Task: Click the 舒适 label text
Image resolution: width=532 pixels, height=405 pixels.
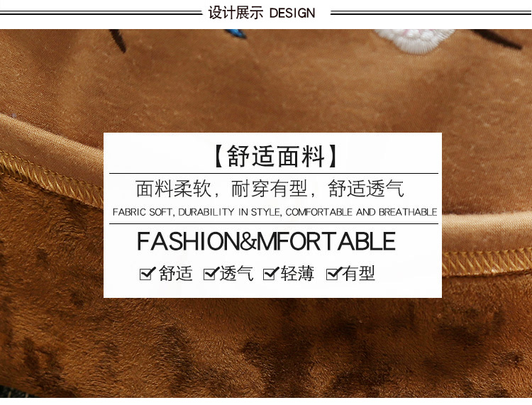Action: pyautogui.click(x=176, y=273)
